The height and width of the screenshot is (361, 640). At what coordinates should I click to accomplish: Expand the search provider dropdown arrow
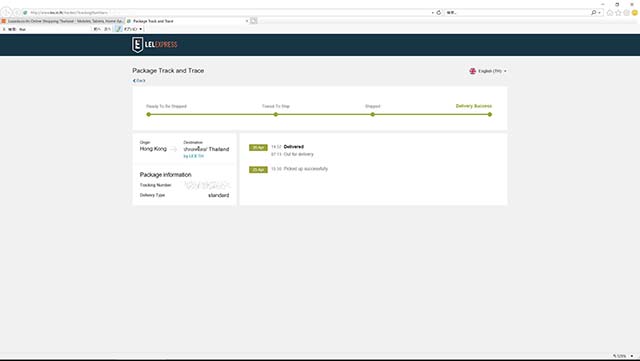coord(599,13)
